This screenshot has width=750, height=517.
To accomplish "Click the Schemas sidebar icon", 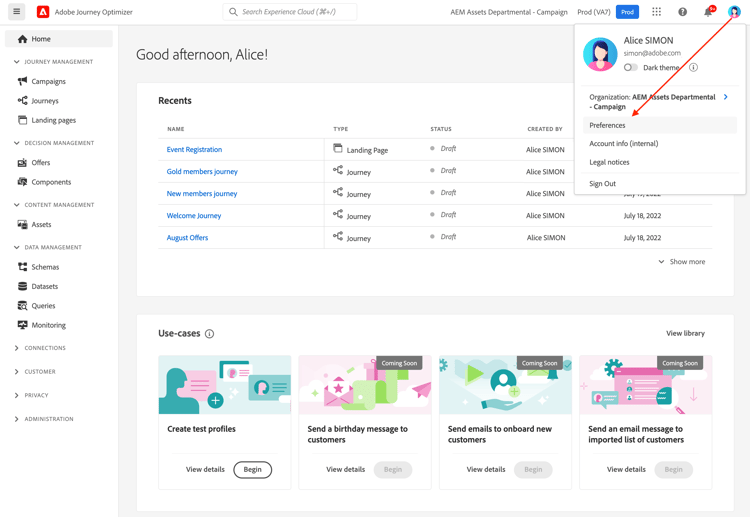I will [22, 267].
